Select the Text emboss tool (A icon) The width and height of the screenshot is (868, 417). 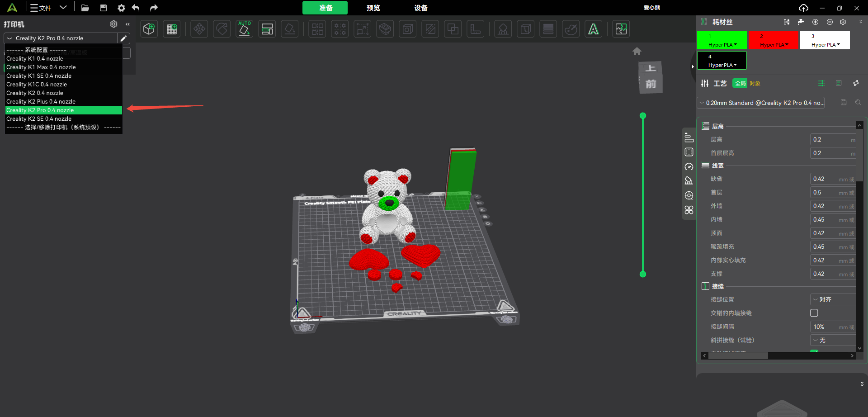(594, 29)
